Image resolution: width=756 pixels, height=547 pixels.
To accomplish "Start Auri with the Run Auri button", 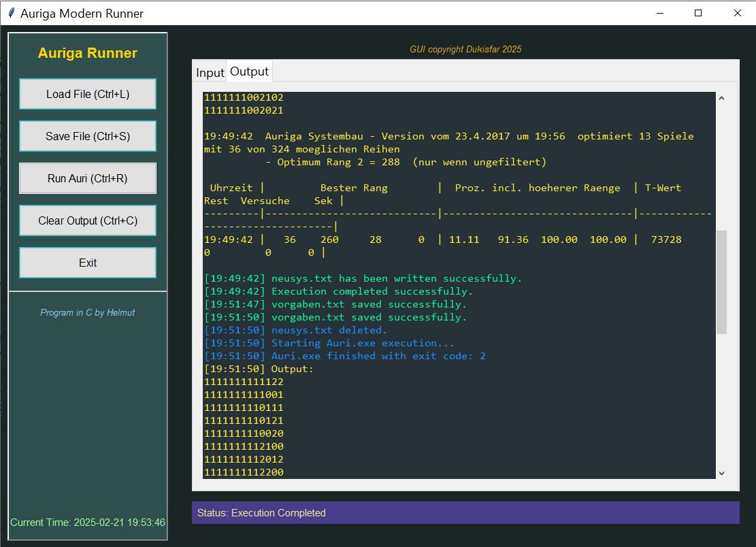I will click(88, 178).
